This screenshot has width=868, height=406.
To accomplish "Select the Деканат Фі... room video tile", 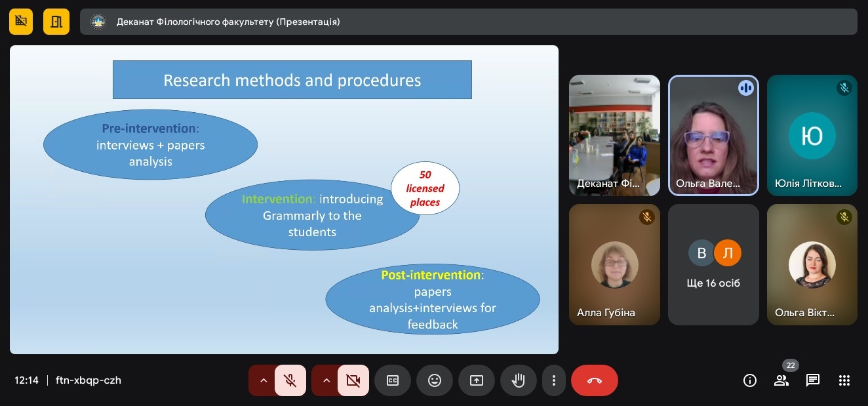I will click(x=614, y=136).
